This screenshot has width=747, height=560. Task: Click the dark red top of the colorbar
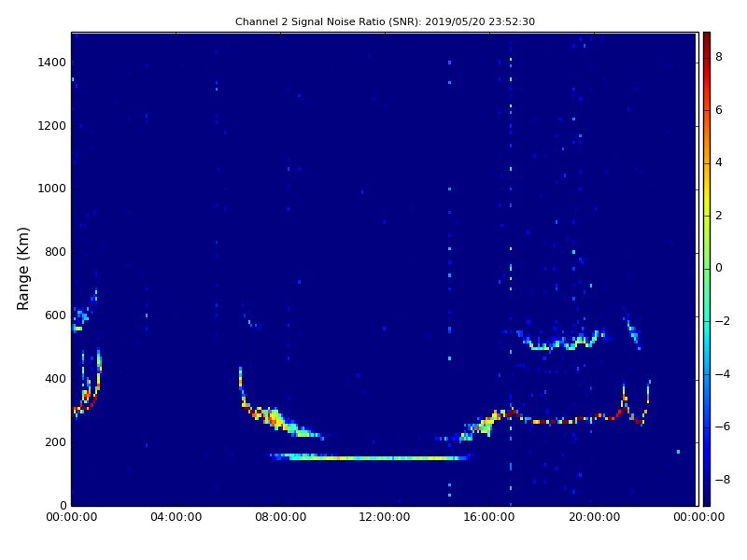[707, 38]
